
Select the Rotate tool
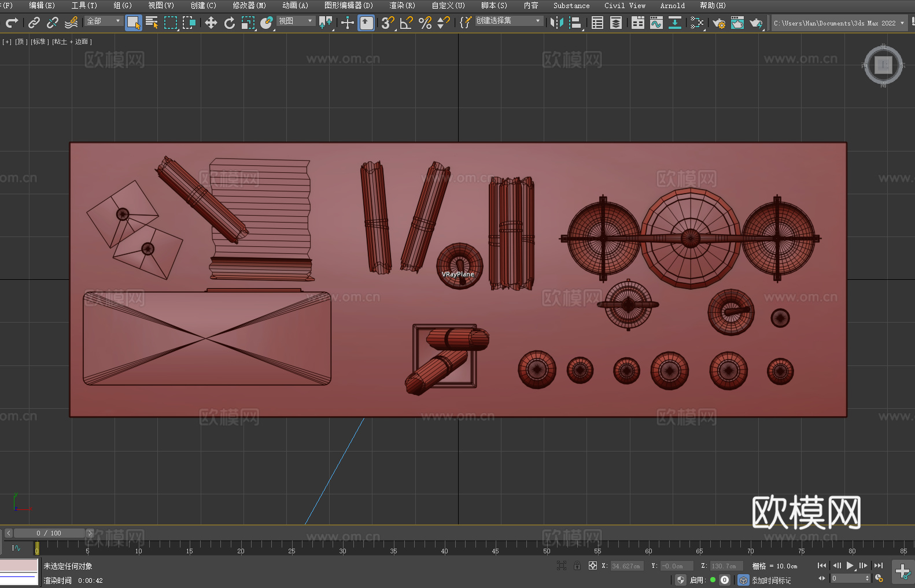point(230,23)
